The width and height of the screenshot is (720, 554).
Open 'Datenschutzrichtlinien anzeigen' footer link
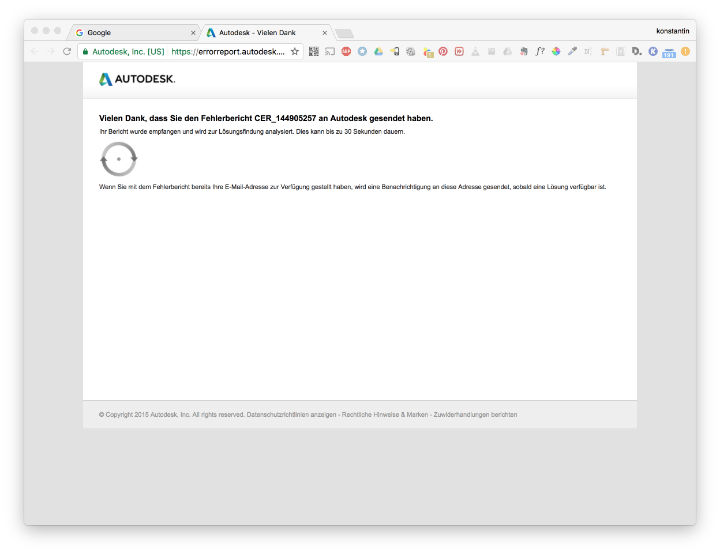tap(291, 414)
